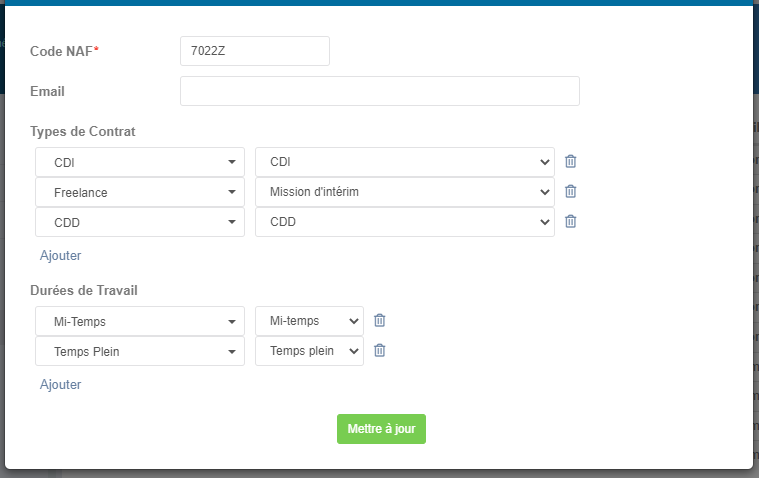Remove the Temps Plein duration row
The width and height of the screenshot is (759, 478).
pyautogui.click(x=380, y=350)
